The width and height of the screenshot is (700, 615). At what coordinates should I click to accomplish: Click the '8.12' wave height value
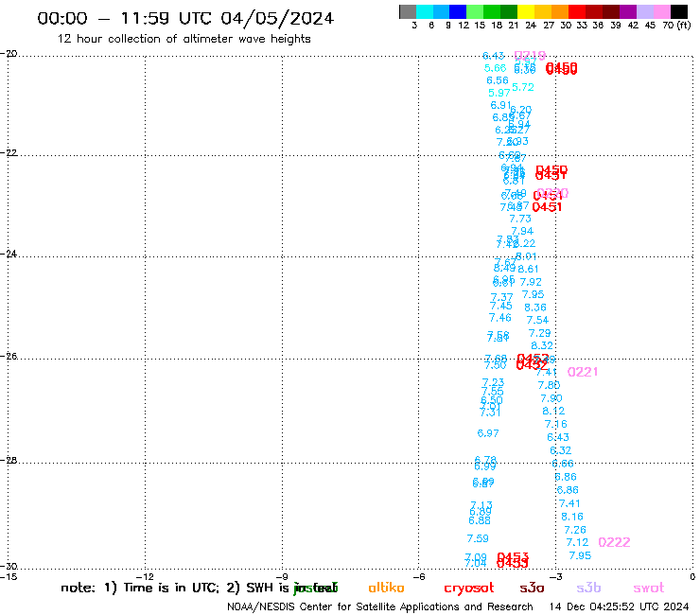click(x=553, y=411)
